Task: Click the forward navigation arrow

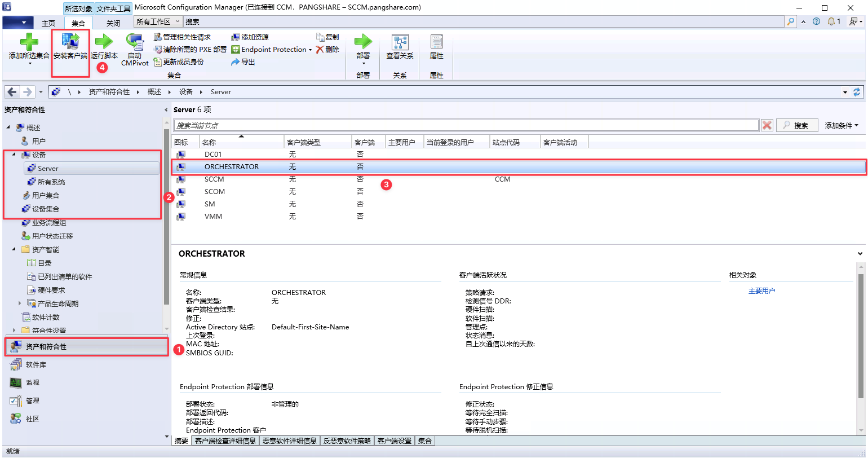Action: coord(26,92)
